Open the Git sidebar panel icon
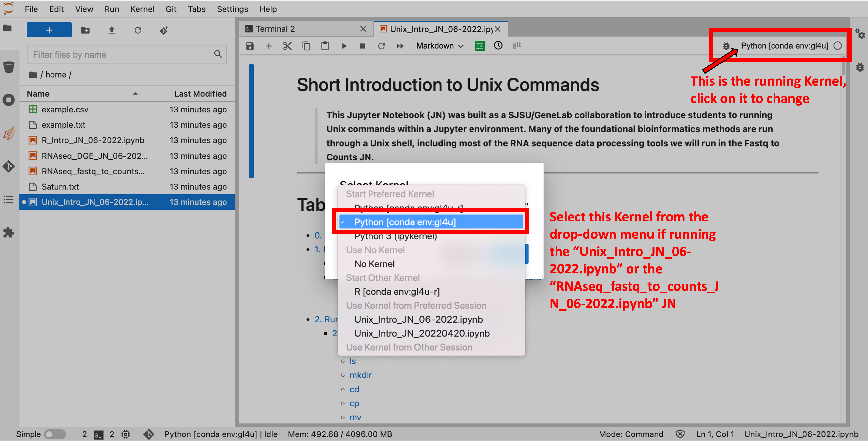868x441 pixels. 8,166
